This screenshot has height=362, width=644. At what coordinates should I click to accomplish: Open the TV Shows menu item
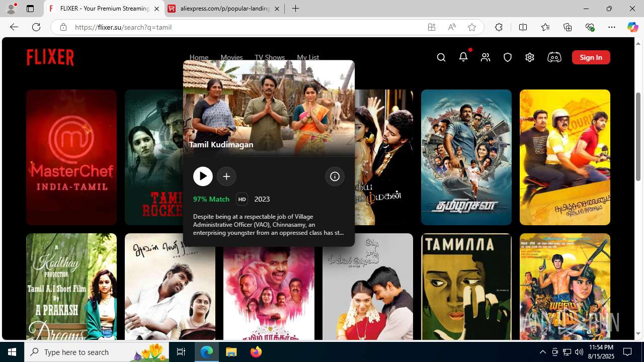click(x=270, y=57)
